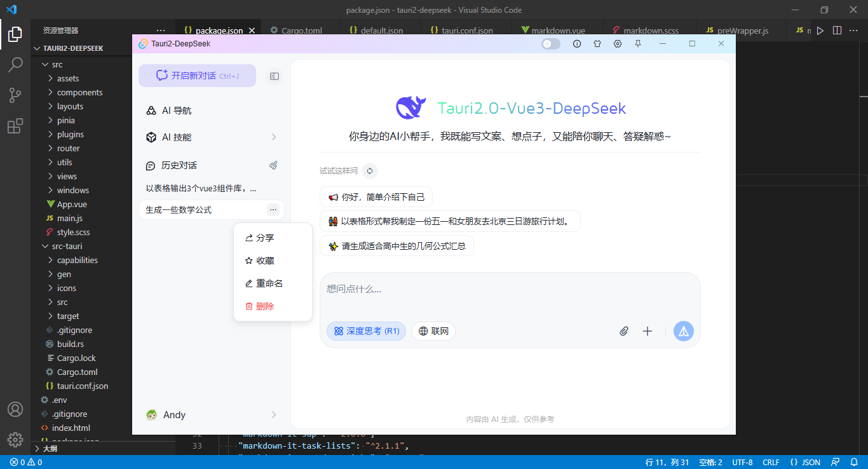Open Source Control in the activity bar
The width and height of the screenshot is (868, 469).
(15, 95)
